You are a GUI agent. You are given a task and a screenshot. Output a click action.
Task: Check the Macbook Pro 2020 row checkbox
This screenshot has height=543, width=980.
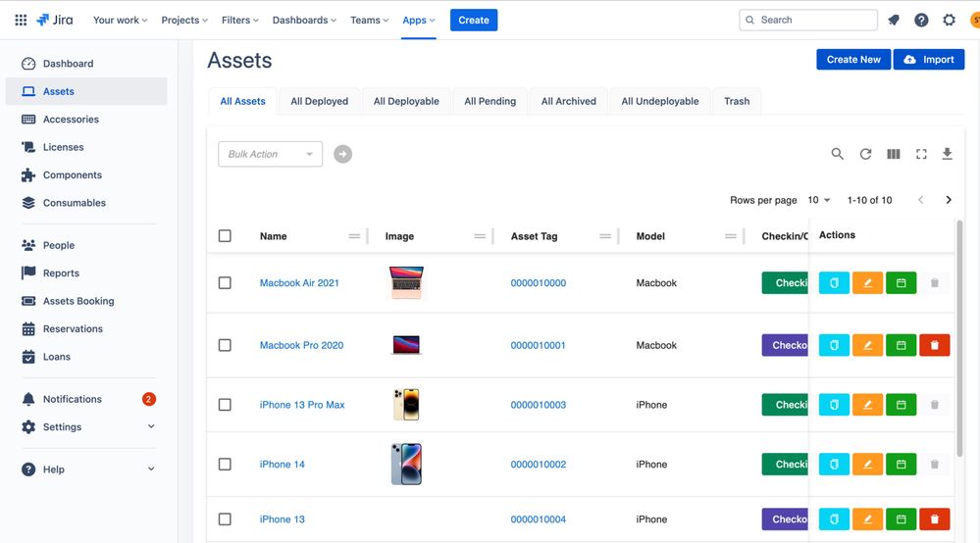[225, 345]
